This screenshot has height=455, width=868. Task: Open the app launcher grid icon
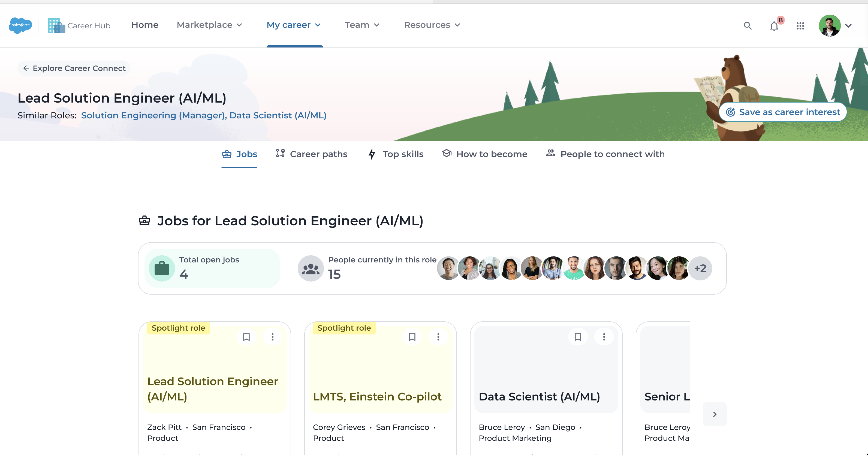pos(800,26)
